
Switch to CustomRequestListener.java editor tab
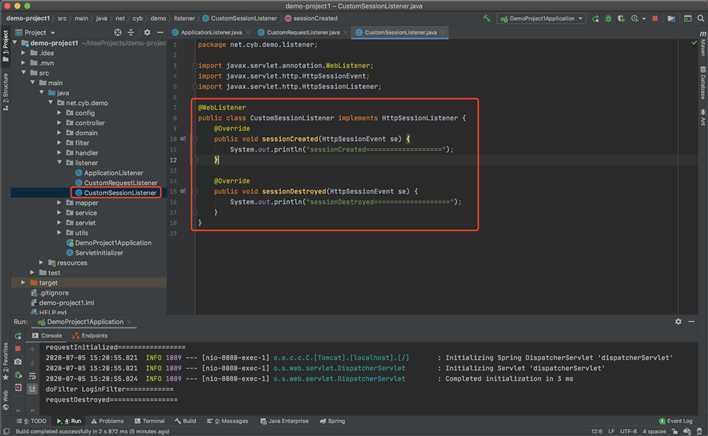(302, 32)
